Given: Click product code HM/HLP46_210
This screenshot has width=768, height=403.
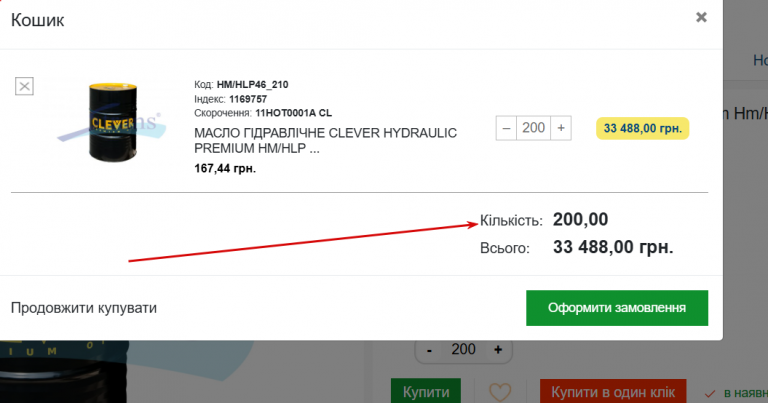Looking at the screenshot, I should (x=253, y=85).
